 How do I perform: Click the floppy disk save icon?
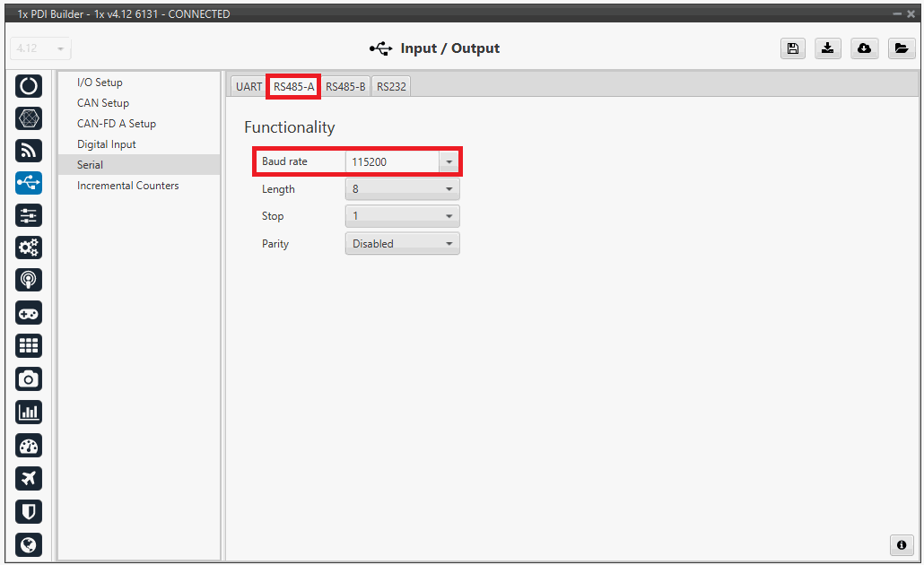point(793,48)
